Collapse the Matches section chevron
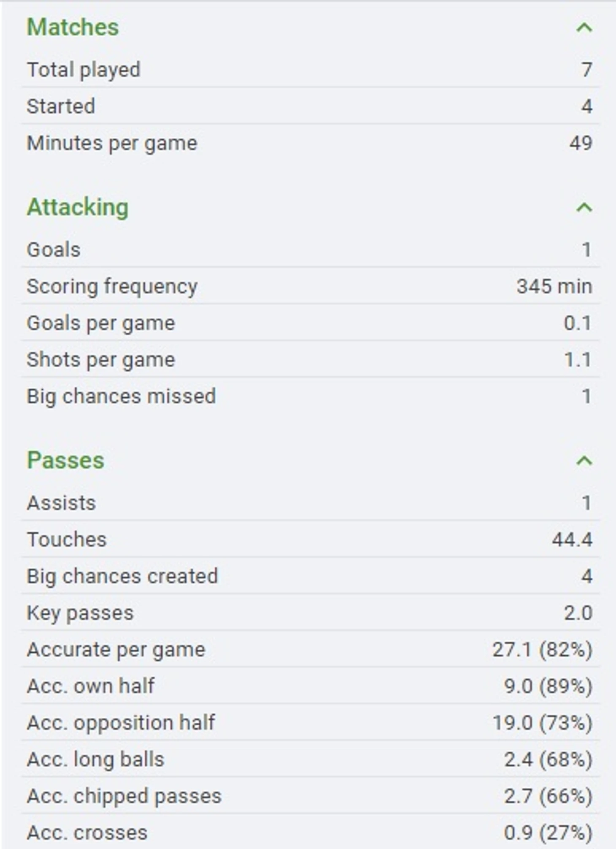 click(x=584, y=27)
